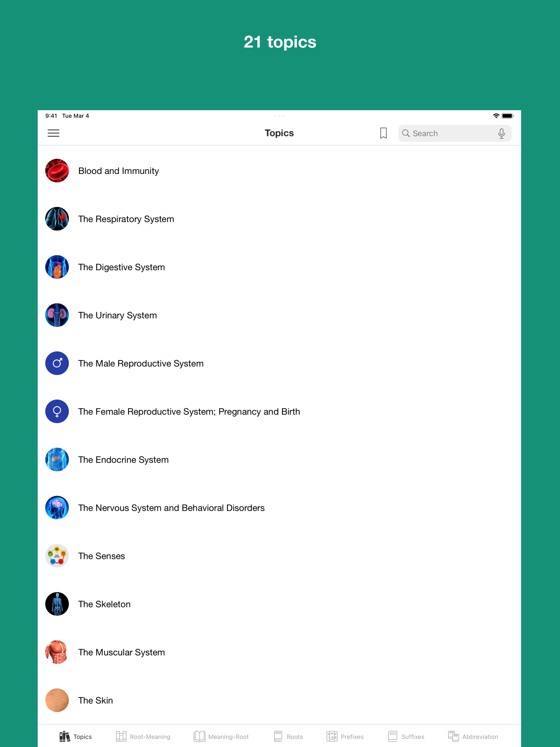Tap the Nervous System brain icon

tap(57, 507)
